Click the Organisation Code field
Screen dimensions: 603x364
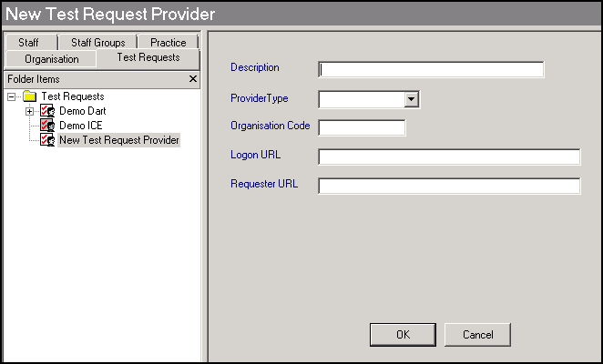pos(362,128)
